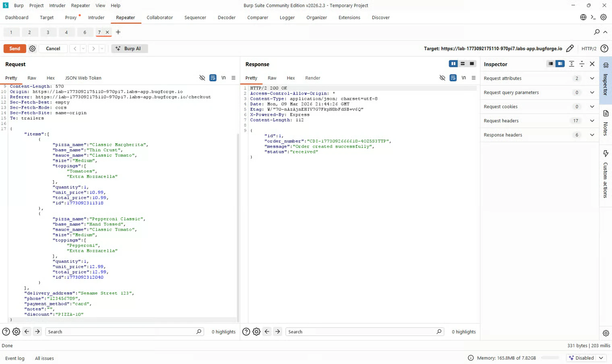Image resolution: width=612 pixels, height=364 pixels.
Task: Collapse the Repeater tab bar chevron
Action: (x=605, y=32)
